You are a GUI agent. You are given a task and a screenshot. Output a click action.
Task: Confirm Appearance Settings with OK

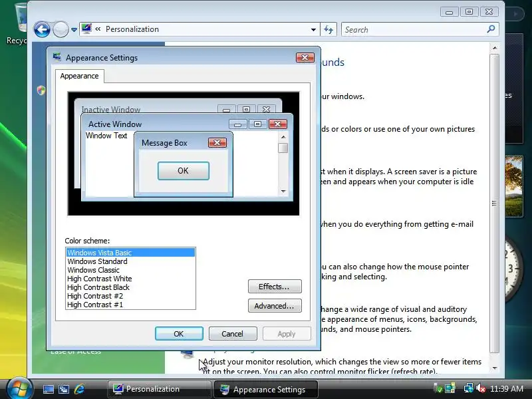point(179,334)
